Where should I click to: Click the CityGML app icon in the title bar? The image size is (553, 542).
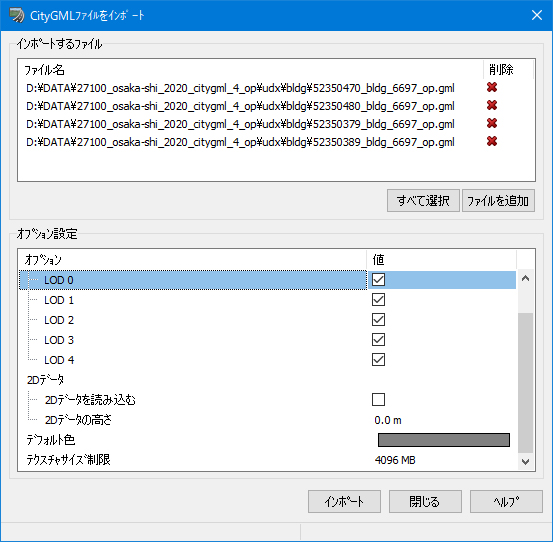click(x=17, y=15)
